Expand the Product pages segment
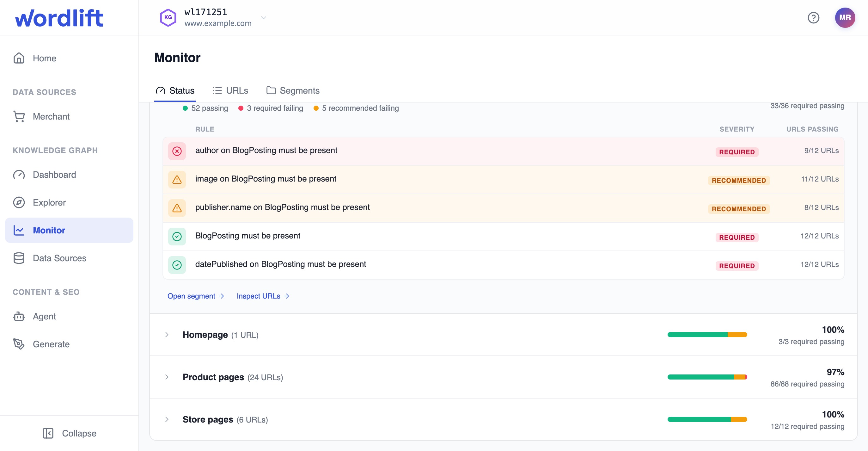 click(167, 377)
